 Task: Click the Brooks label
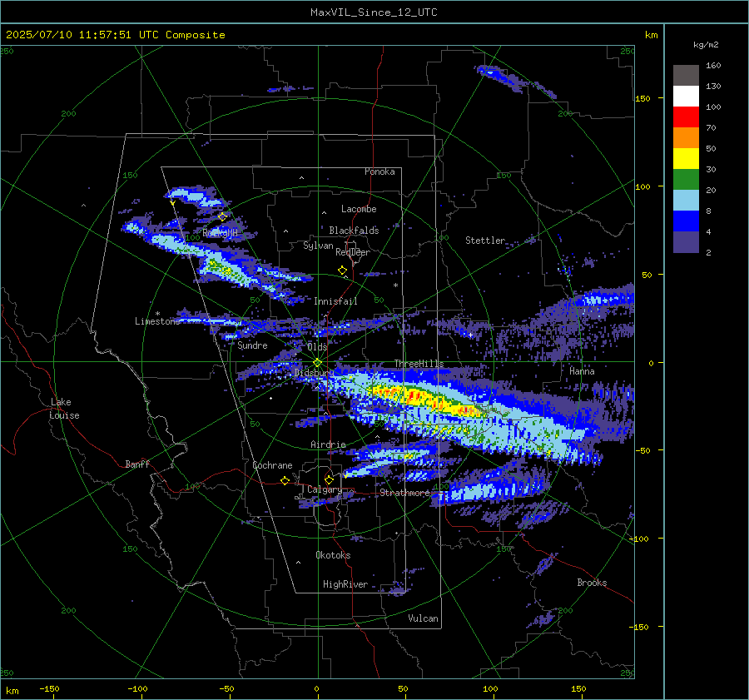click(x=592, y=583)
